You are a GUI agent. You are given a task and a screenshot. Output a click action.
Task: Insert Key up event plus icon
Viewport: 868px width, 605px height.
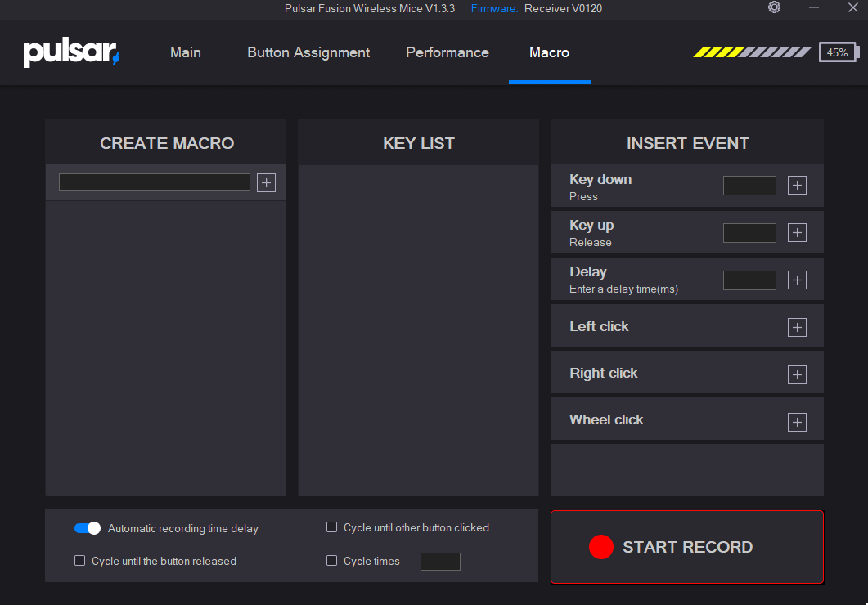click(797, 232)
